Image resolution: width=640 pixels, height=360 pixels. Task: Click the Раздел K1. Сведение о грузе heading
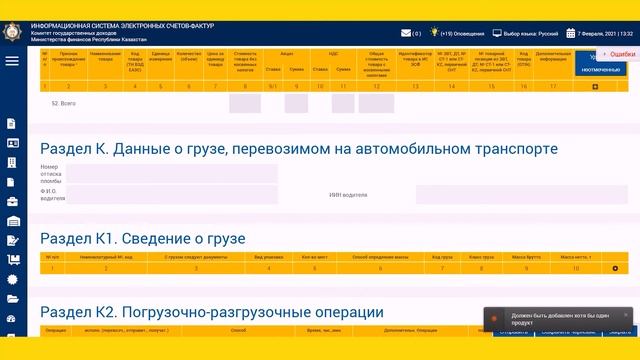pyautogui.click(x=143, y=238)
